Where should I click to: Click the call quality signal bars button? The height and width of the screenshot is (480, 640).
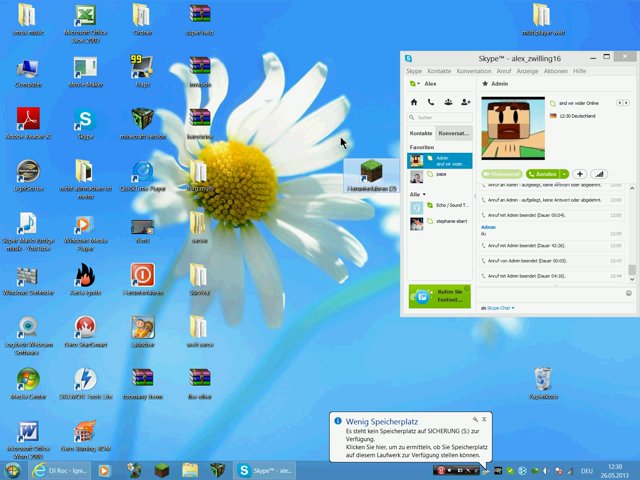point(599,174)
